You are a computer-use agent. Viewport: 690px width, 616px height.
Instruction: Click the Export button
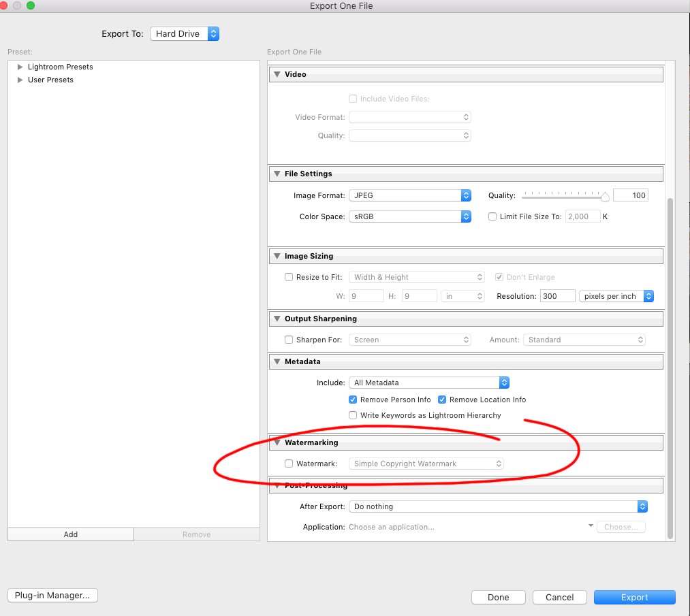(635, 597)
